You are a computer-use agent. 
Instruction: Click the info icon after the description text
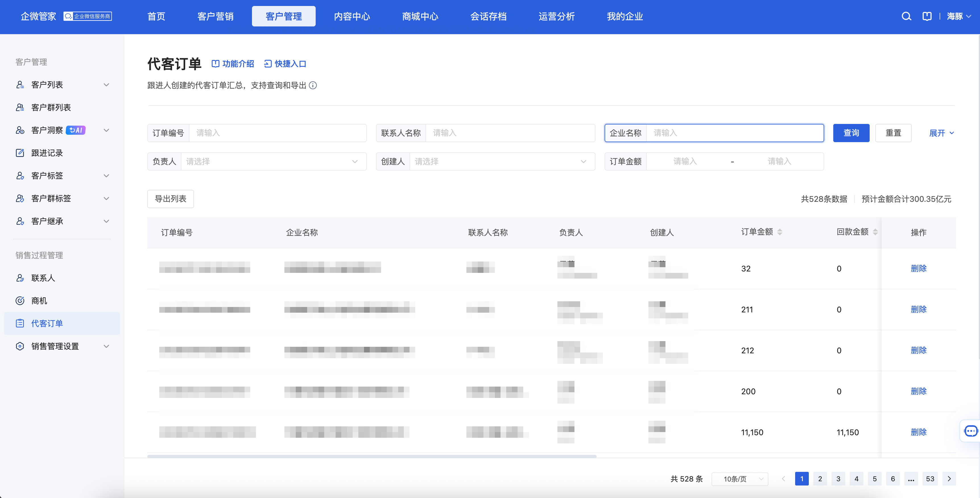(x=313, y=85)
